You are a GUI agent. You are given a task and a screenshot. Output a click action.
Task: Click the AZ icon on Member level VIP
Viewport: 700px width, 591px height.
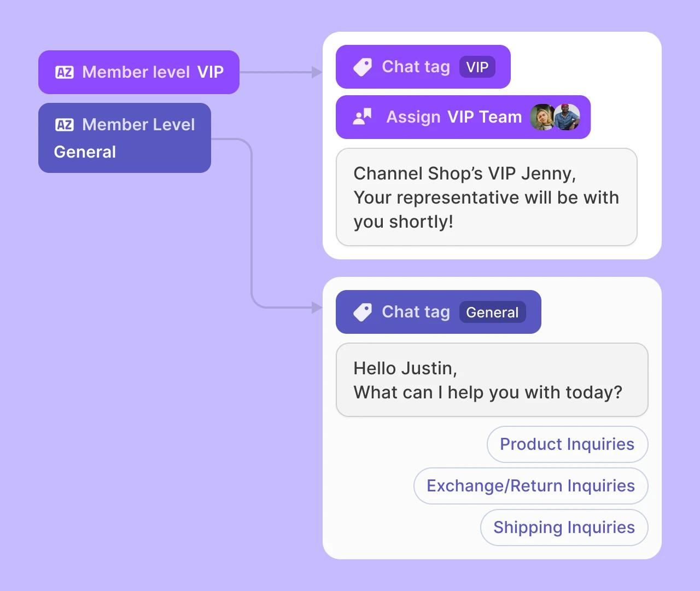[65, 72]
